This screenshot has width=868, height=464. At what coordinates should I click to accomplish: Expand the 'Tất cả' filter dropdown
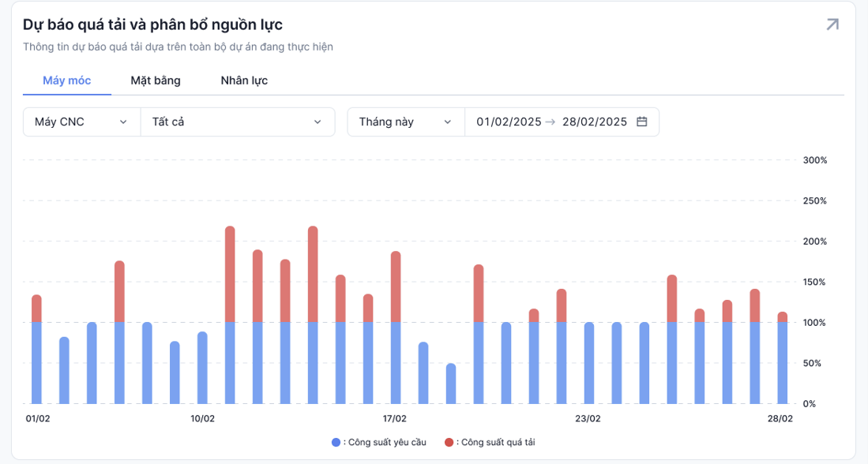click(x=237, y=122)
